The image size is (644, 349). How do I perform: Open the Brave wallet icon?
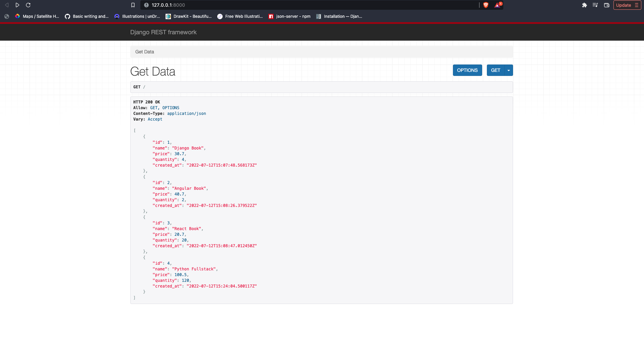(607, 5)
